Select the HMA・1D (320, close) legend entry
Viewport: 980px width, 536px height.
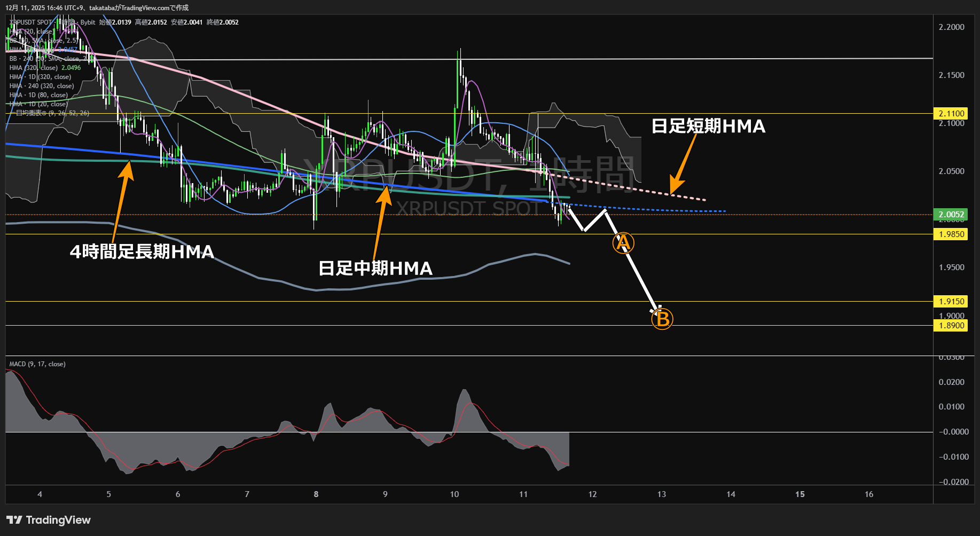[x=40, y=76]
